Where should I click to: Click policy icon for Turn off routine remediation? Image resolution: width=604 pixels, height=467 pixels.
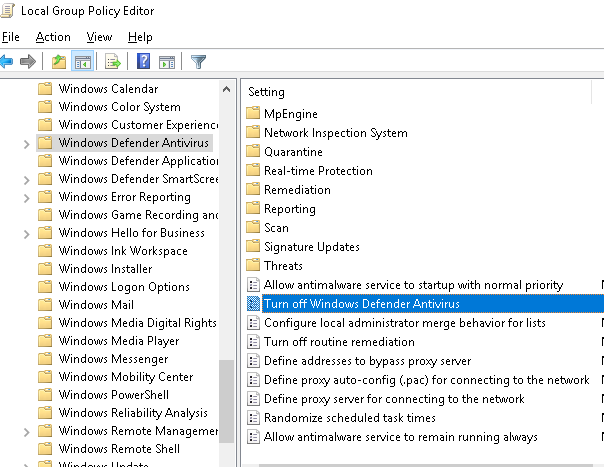coord(253,341)
